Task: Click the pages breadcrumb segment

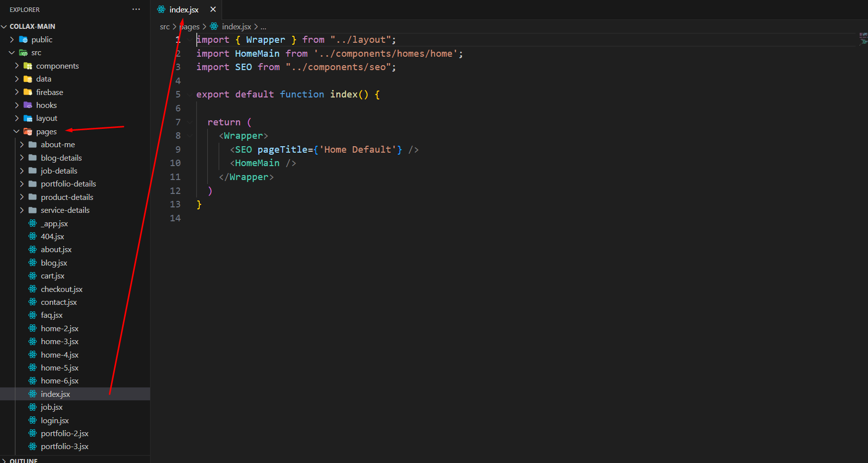Action: 189,27
